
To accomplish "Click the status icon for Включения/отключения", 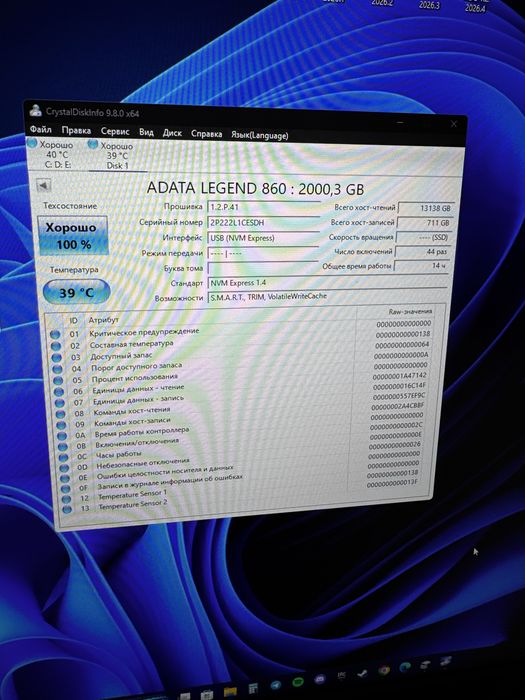I will (63, 447).
